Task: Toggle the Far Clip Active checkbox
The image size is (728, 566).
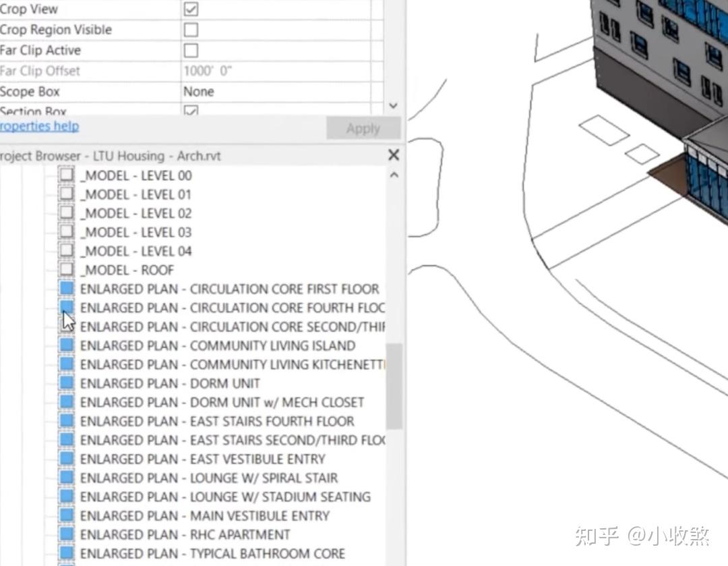Action: pos(190,49)
